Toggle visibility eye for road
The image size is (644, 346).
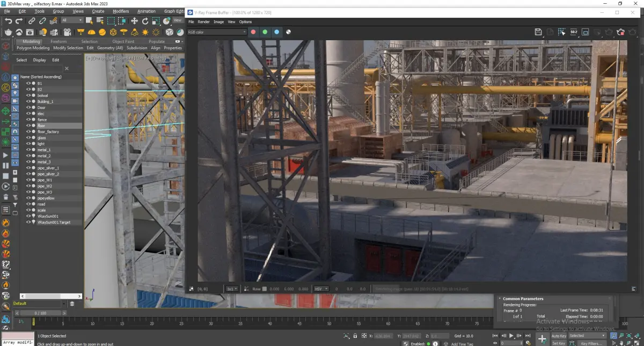click(x=28, y=204)
